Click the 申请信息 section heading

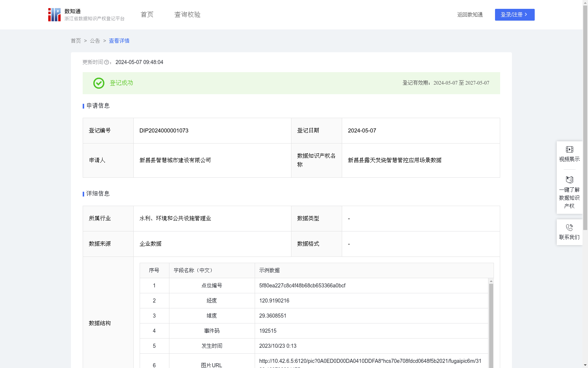pos(98,106)
